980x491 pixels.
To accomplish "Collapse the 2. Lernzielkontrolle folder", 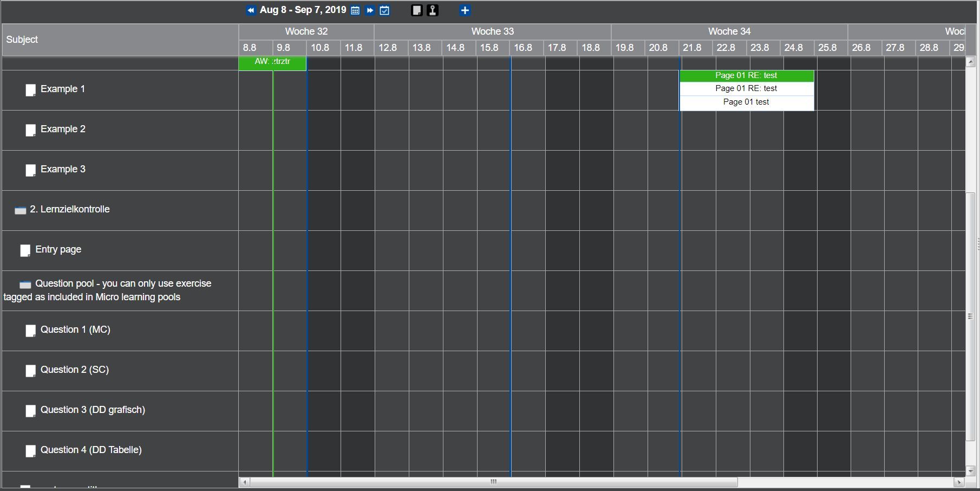I will click(20, 210).
